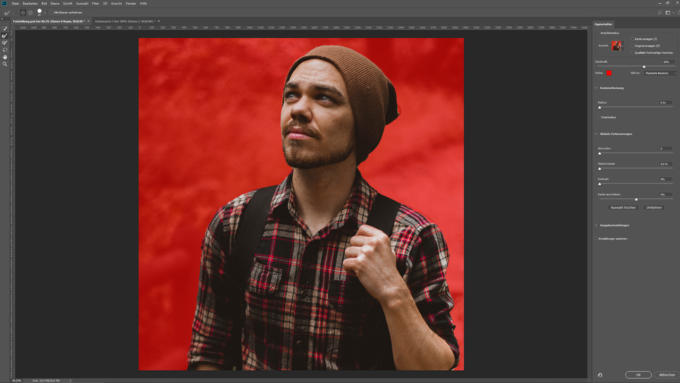Click the Radius slider handle

[600, 108]
